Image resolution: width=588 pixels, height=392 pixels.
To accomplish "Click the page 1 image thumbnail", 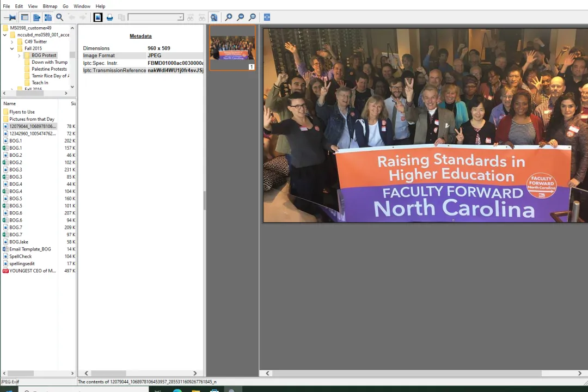I will pos(232,48).
